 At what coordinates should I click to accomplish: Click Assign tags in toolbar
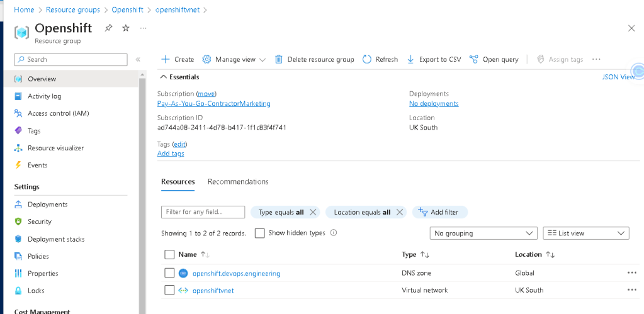[x=560, y=60]
